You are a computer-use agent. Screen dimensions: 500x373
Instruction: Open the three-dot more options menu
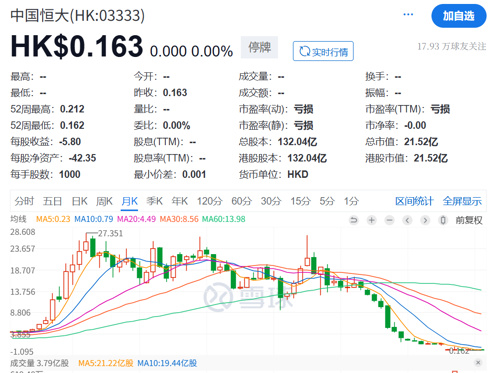(408, 15)
